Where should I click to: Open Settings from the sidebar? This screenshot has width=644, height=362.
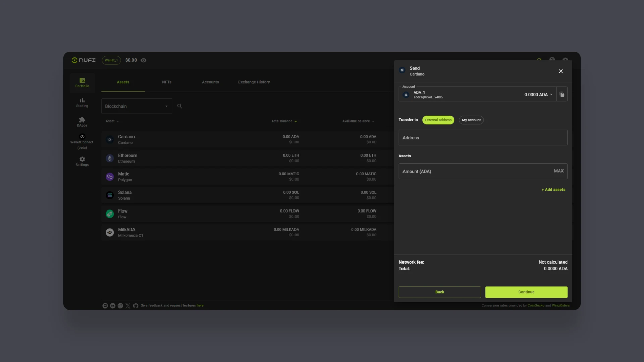(x=82, y=161)
